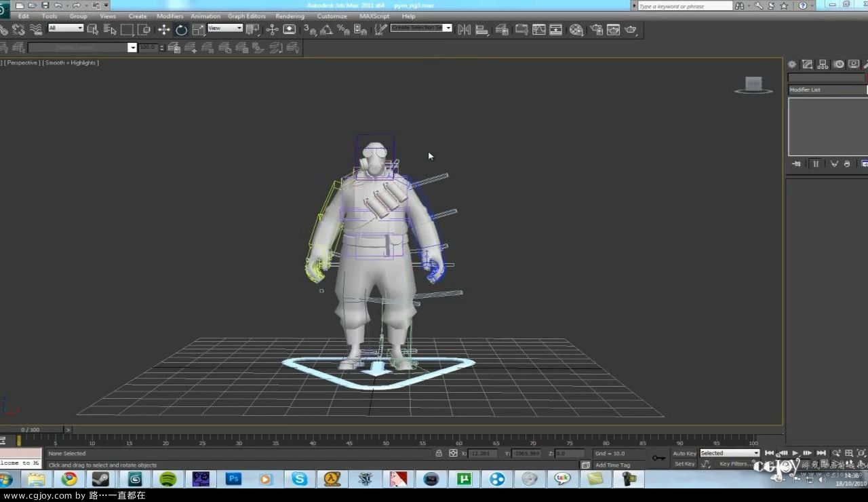This screenshot has height=502, width=868.
Task: Open the reference coordinate system View dropdown
Action: click(x=225, y=28)
